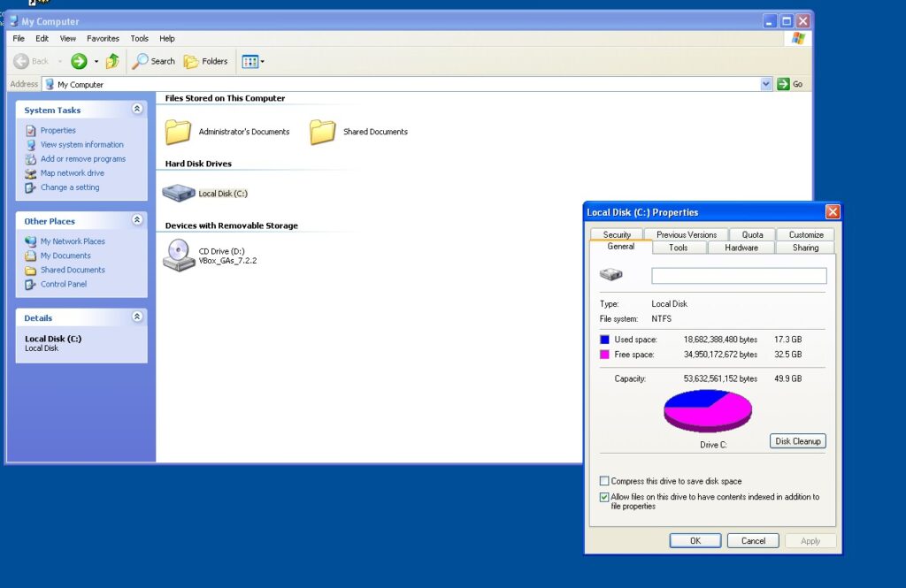Collapse the Other Places panel
The width and height of the screenshot is (906, 588).
[137, 220]
